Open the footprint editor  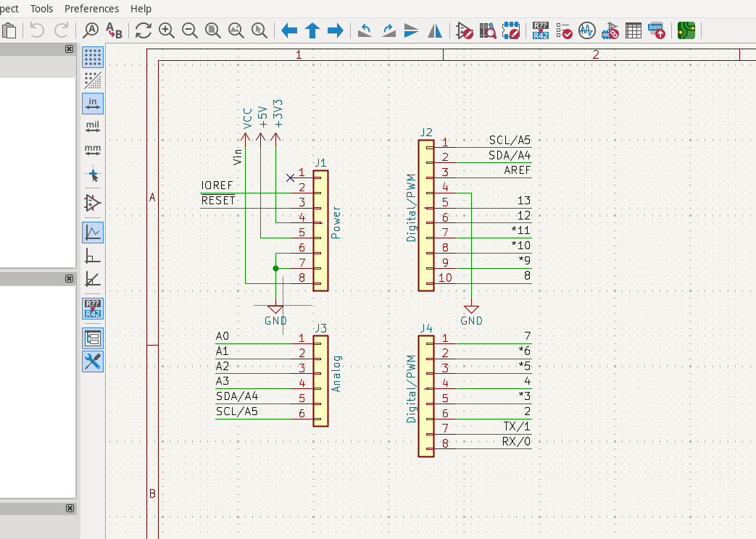pos(511,30)
